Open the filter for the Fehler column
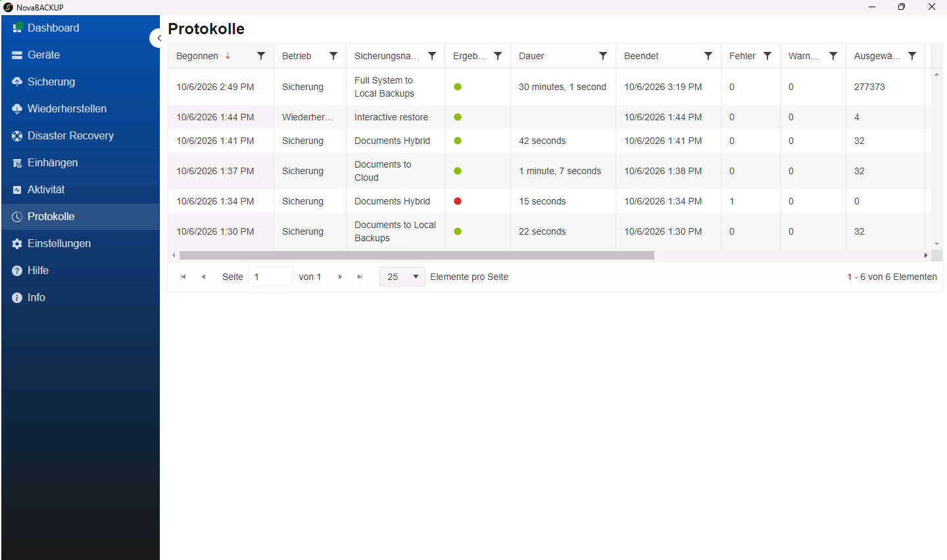The height and width of the screenshot is (560, 947). 767,56
